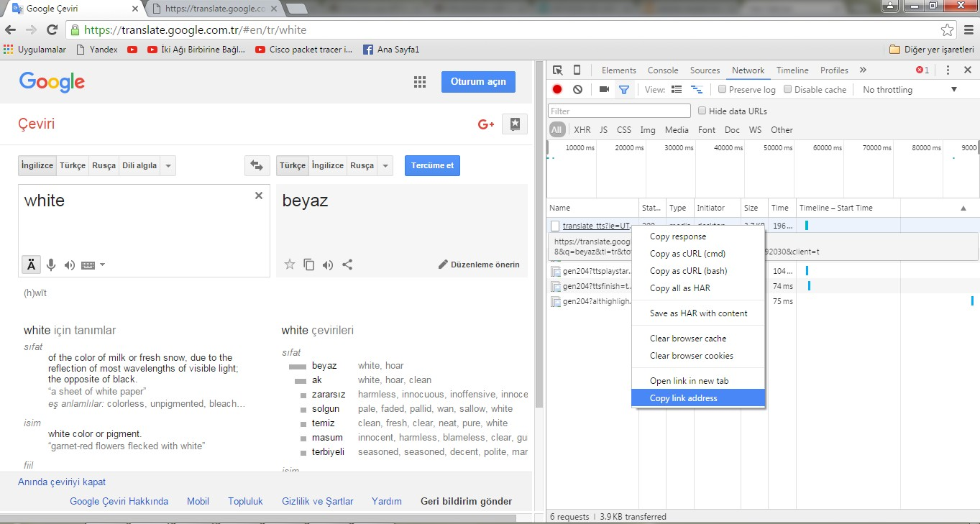Click the DevTools error count indicator
Image resolution: width=980 pixels, height=524 pixels.
coord(922,70)
